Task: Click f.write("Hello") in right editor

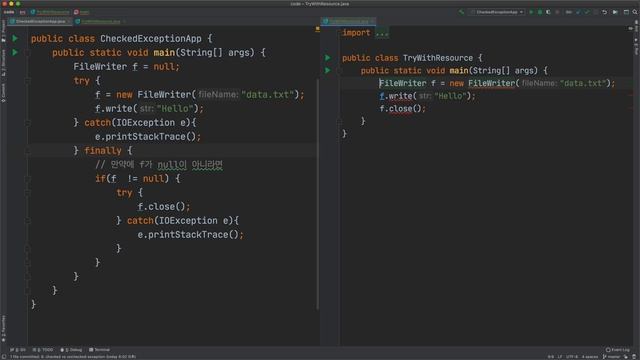Action: [x=427, y=96]
